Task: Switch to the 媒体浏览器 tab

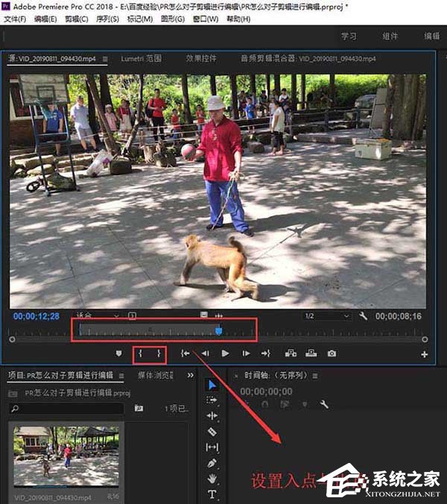Action: (x=156, y=375)
